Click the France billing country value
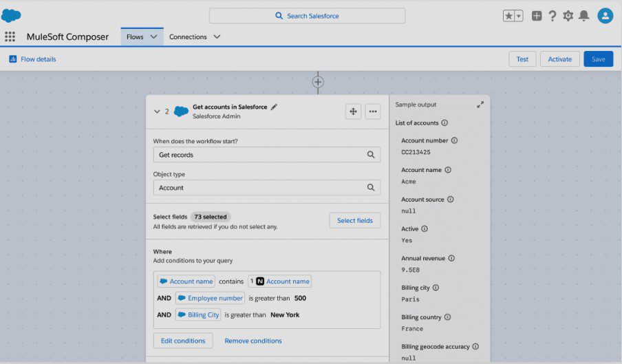Screen dimensions: 622x364 [x=412, y=329]
